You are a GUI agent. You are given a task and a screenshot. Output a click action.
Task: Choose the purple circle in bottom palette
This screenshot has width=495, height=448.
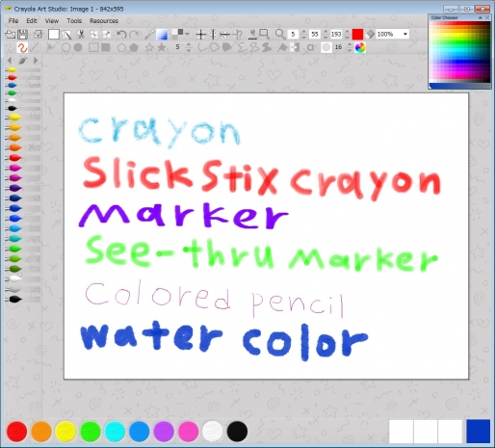pos(164,432)
